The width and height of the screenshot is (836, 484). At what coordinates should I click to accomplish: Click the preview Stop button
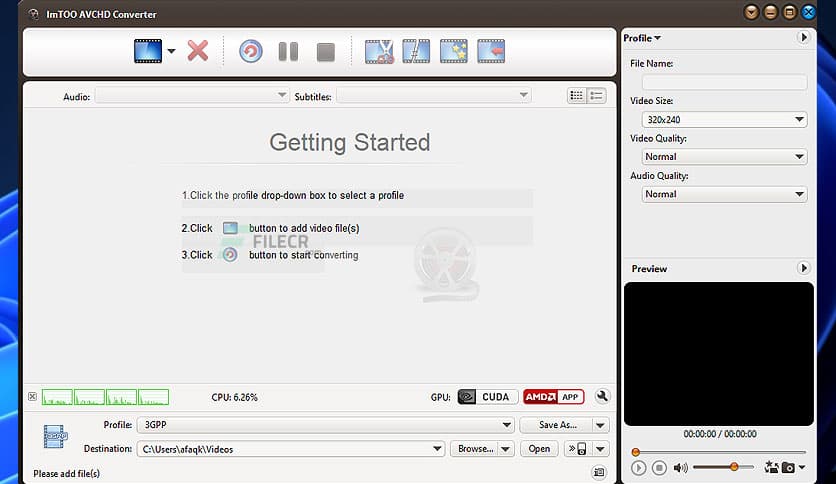[659, 468]
